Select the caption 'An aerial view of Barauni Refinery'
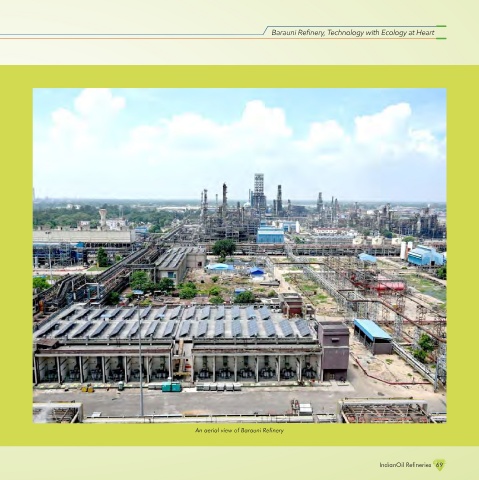Viewport: 479px width, 480px height. coord(239,430)
